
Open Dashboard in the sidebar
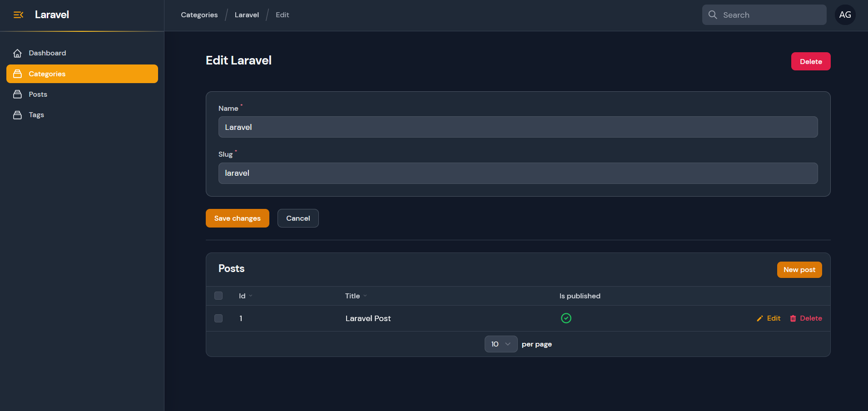82,53
